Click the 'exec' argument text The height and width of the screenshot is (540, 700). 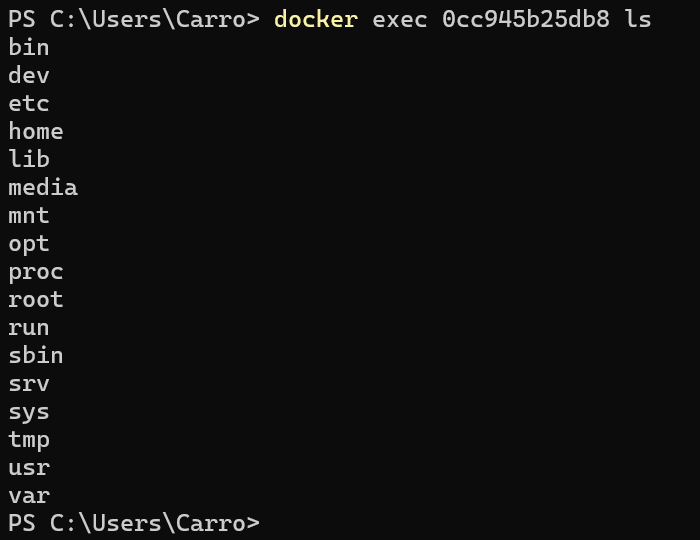click(x=400, y=20)
